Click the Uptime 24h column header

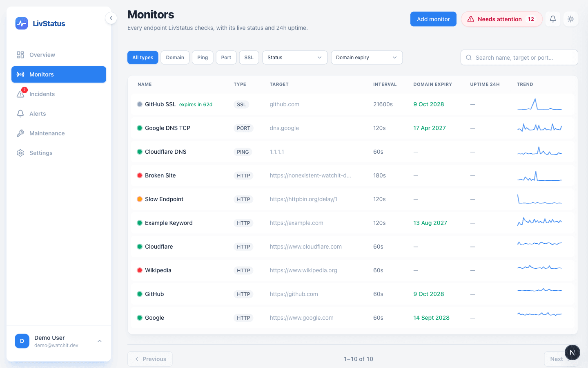point(485,84)
